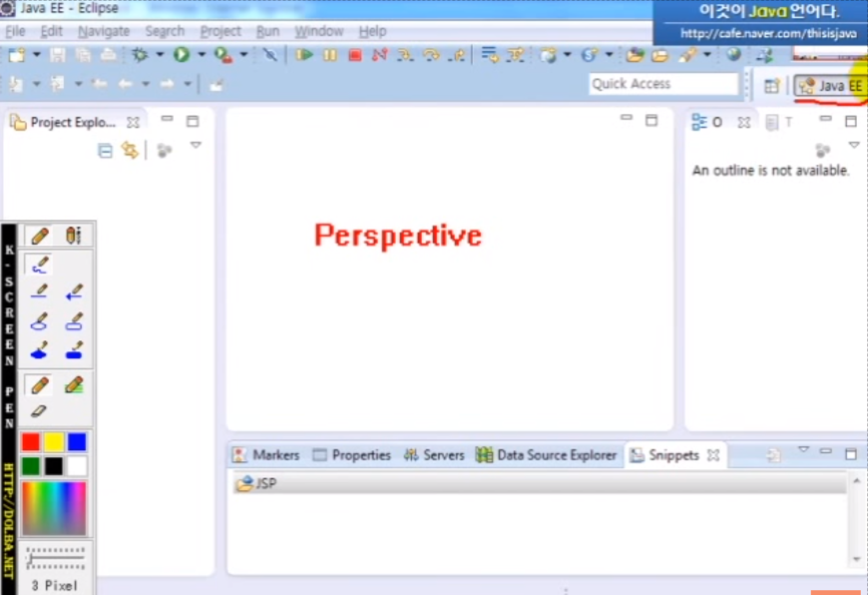Click the New file toolbar icon
This screenshot has width=868, height=595.
click(x=17, y=55)
